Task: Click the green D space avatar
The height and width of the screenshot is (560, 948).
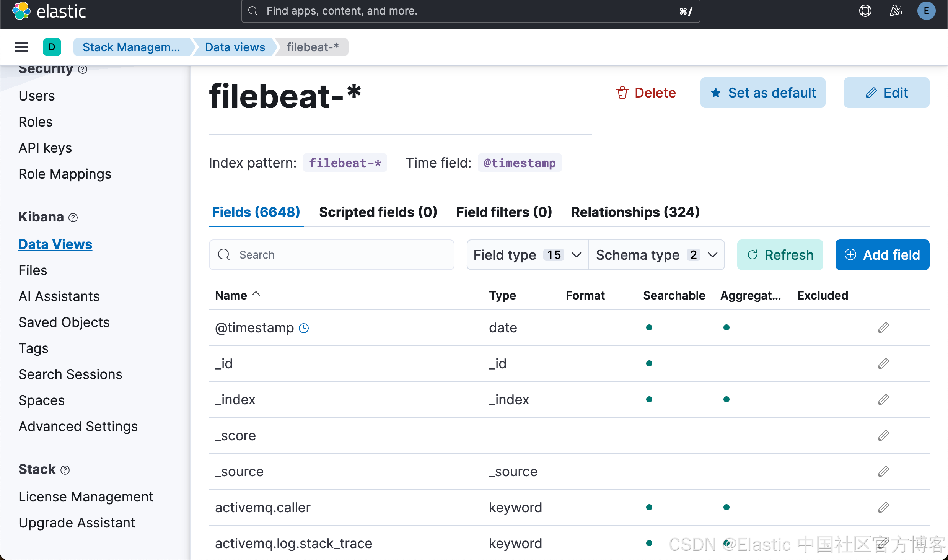Action: tap(52, 47)
